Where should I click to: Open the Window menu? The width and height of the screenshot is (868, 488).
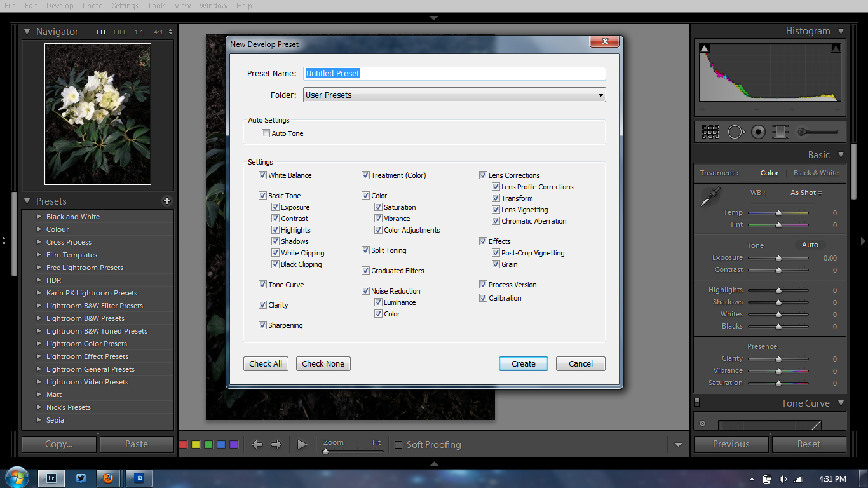(213, 6)
